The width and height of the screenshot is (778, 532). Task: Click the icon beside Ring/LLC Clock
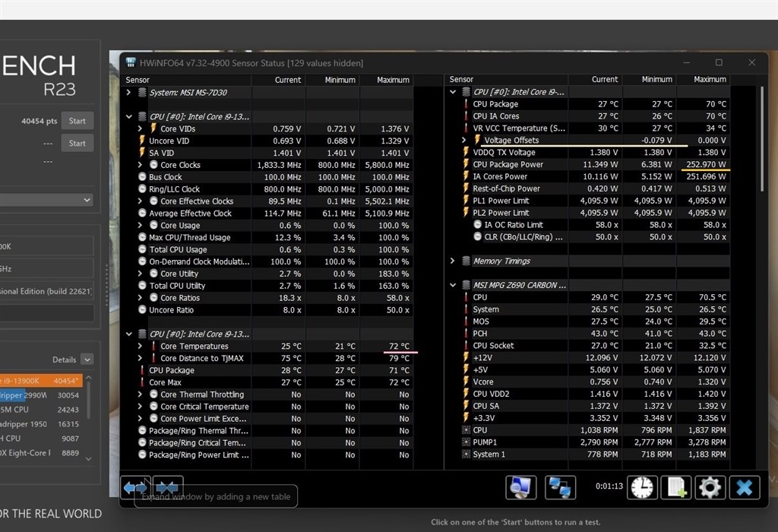point(142,189)
